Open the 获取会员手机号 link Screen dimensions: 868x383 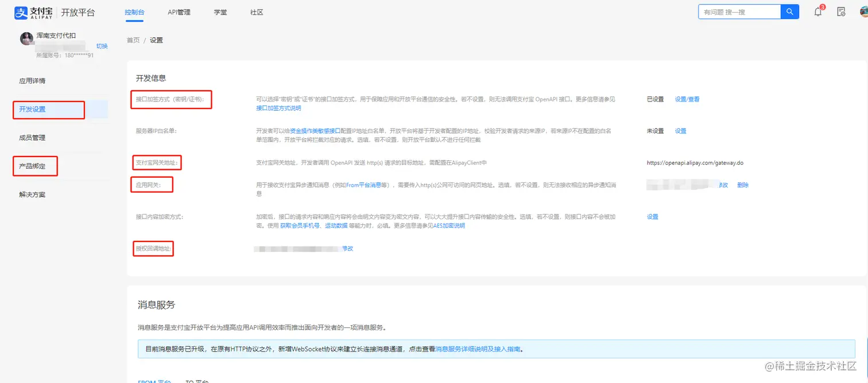coord(299,225)
